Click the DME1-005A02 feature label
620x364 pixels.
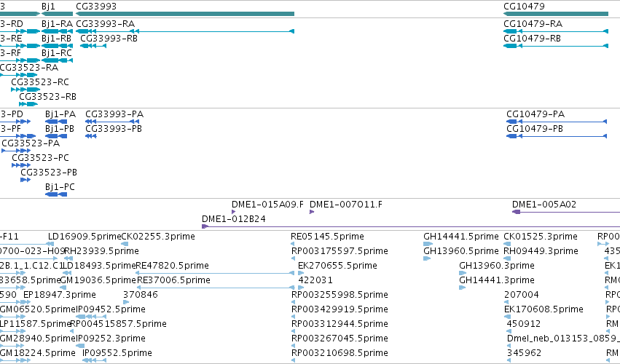[544, 205]
